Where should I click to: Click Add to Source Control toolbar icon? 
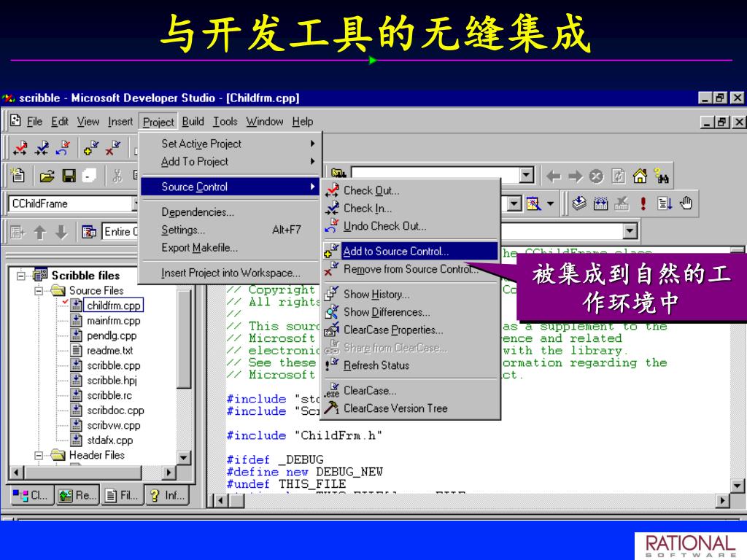click(x=90, y=148)
